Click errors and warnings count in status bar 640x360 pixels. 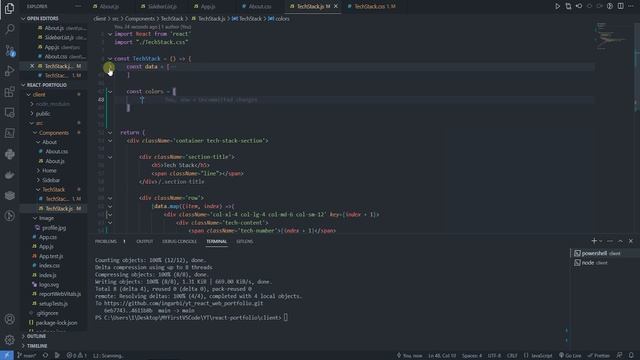pos(76,356)
